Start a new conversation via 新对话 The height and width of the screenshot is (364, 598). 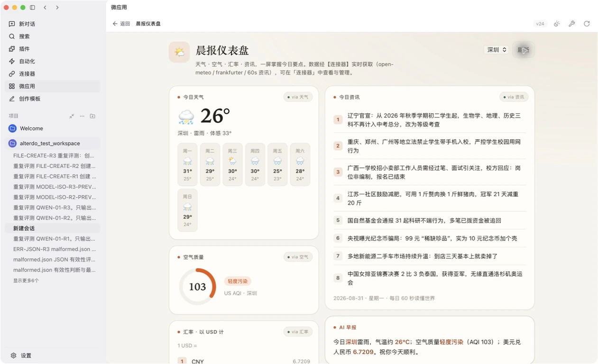(x=53, y=24)
